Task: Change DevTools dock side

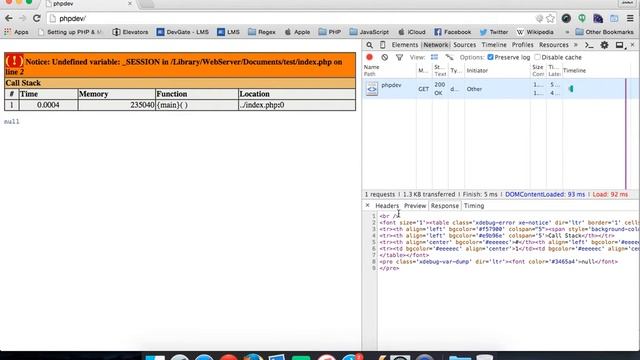Action: tap(620, 45)
